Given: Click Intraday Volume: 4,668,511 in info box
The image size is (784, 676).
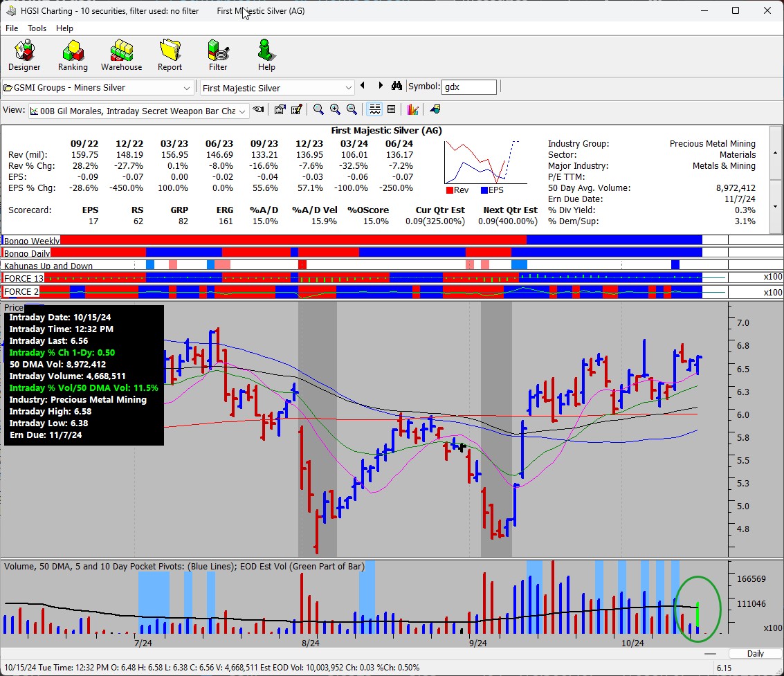Looking at the screenshot, I should pos(68,376).
